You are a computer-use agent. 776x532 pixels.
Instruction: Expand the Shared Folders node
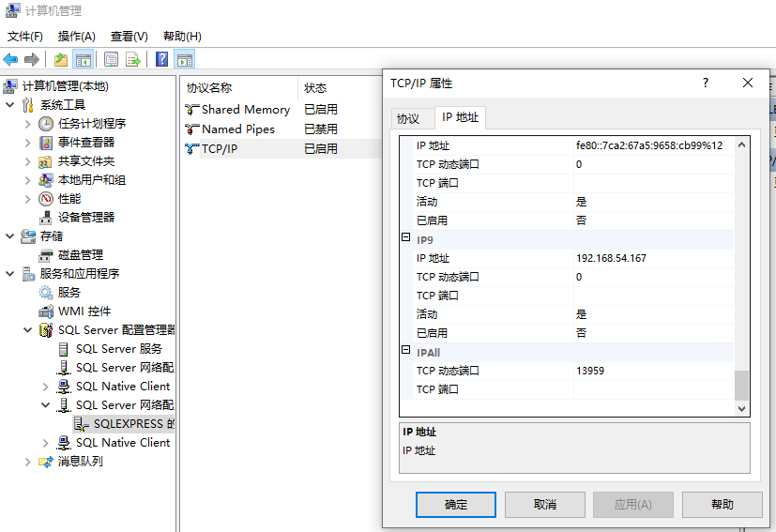coord(28,161)
